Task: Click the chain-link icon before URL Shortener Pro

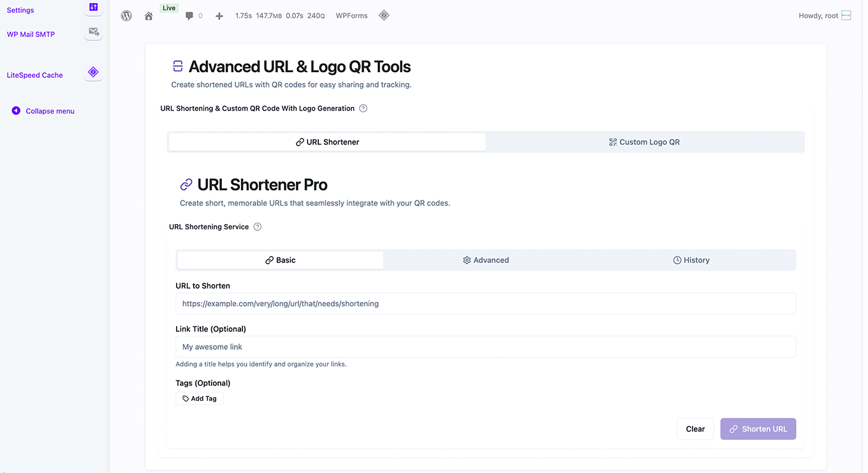Action: pos(186,184)
